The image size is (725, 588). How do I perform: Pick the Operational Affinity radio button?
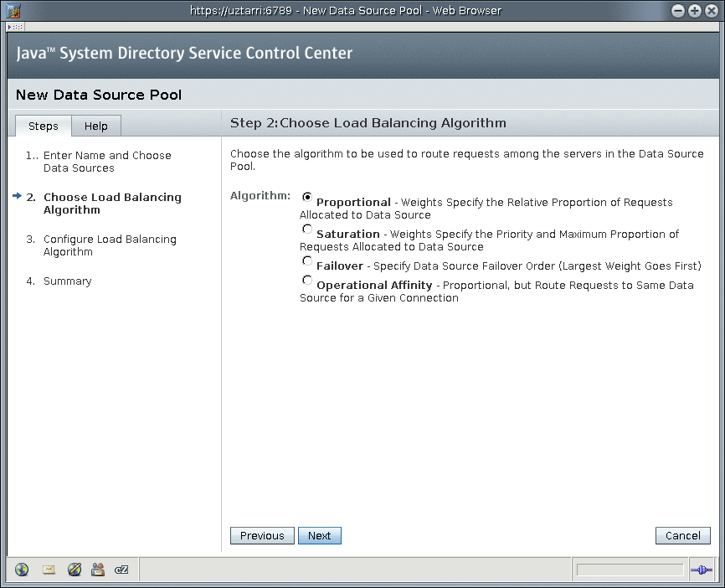pos(307,280)
